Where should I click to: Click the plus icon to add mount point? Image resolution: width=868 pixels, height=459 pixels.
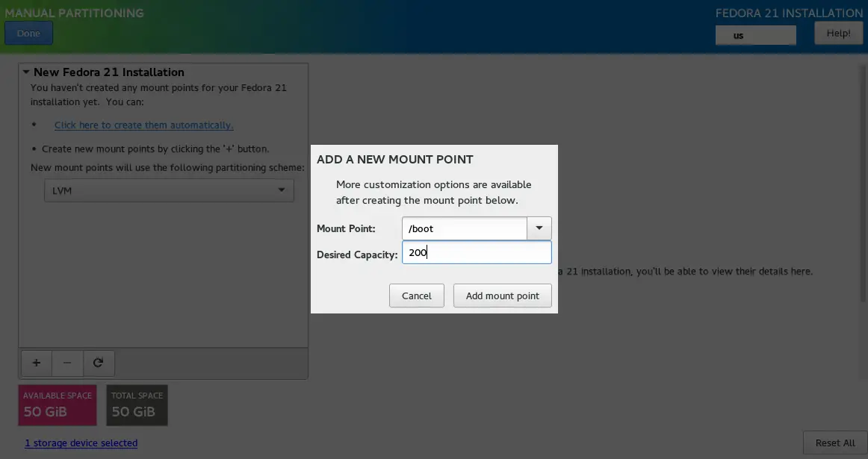(x=36, y=363)
